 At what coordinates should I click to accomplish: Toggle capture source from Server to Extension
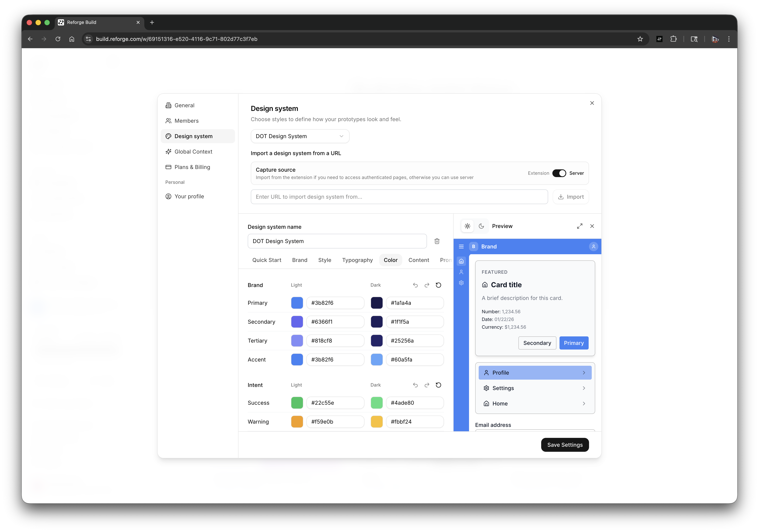coord(559,173)
